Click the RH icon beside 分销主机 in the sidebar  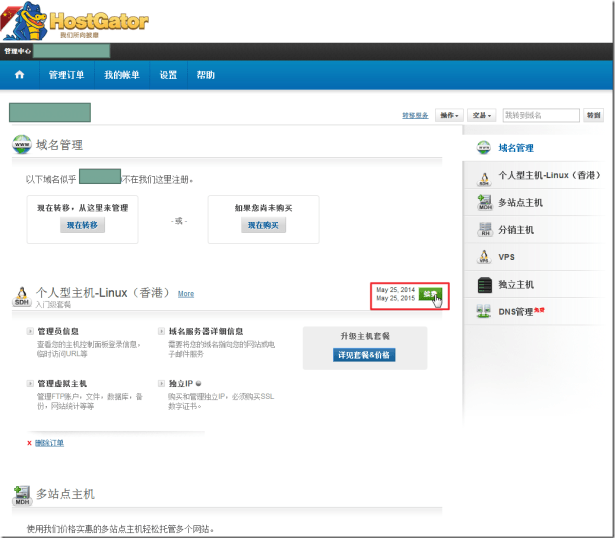pos(484,230)
